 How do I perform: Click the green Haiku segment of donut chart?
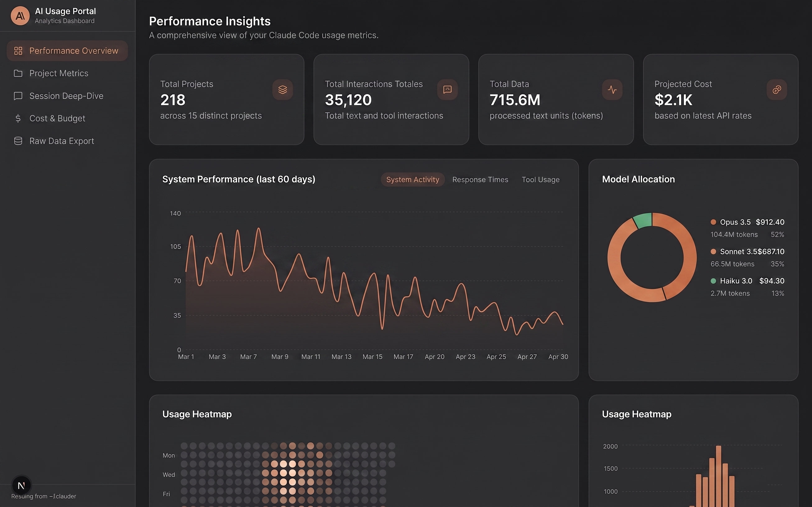coord(643,220)
